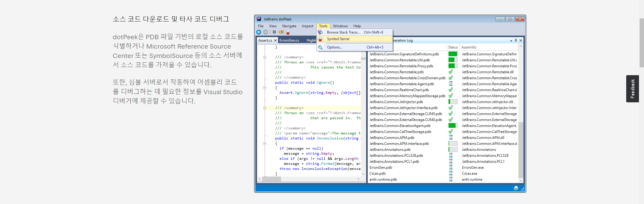Sort by the Status column header
Viewport: 644px width, 204px height.
(x=453, y=47)
